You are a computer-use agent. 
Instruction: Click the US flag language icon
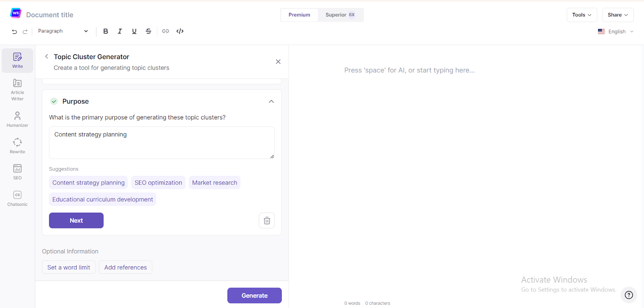pos(601,31)
